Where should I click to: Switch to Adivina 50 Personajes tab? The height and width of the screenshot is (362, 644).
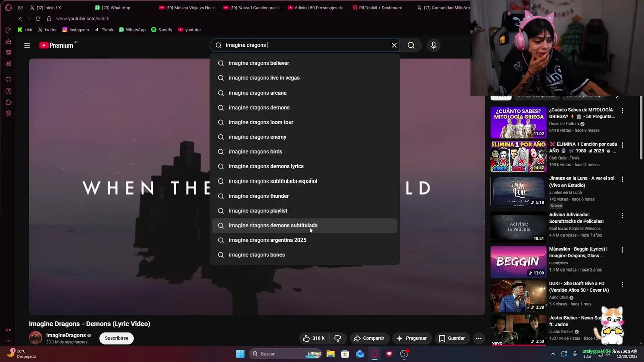coord(316,8)
